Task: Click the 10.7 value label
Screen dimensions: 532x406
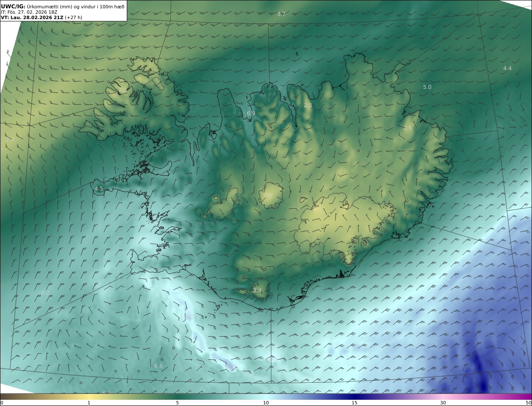Action: tap(190, 318)
